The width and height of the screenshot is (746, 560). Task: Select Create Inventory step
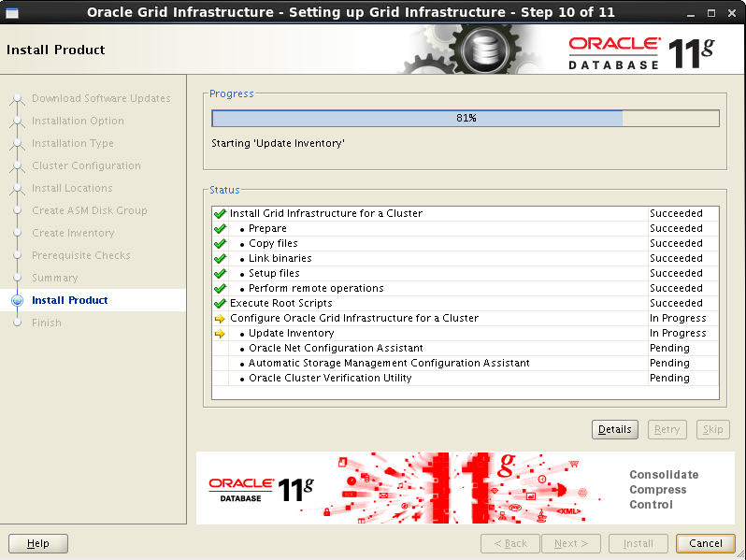73,233
